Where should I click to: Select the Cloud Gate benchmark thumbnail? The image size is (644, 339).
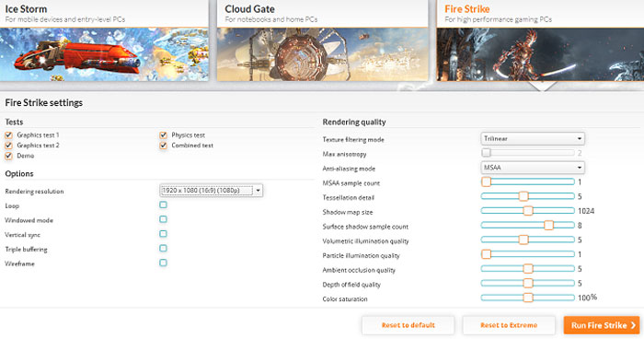coord(322,54)
